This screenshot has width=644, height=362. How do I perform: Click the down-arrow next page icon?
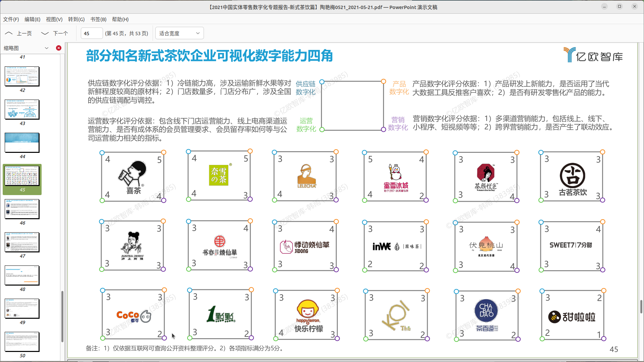45,33
